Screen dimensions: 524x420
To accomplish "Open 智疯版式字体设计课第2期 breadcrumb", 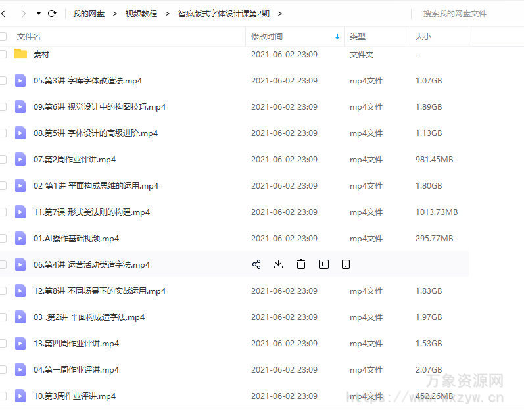I will point(224,14).
